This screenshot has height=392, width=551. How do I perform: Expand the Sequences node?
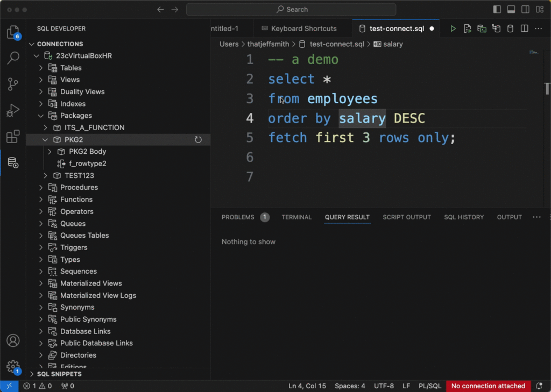coord(41,272)
